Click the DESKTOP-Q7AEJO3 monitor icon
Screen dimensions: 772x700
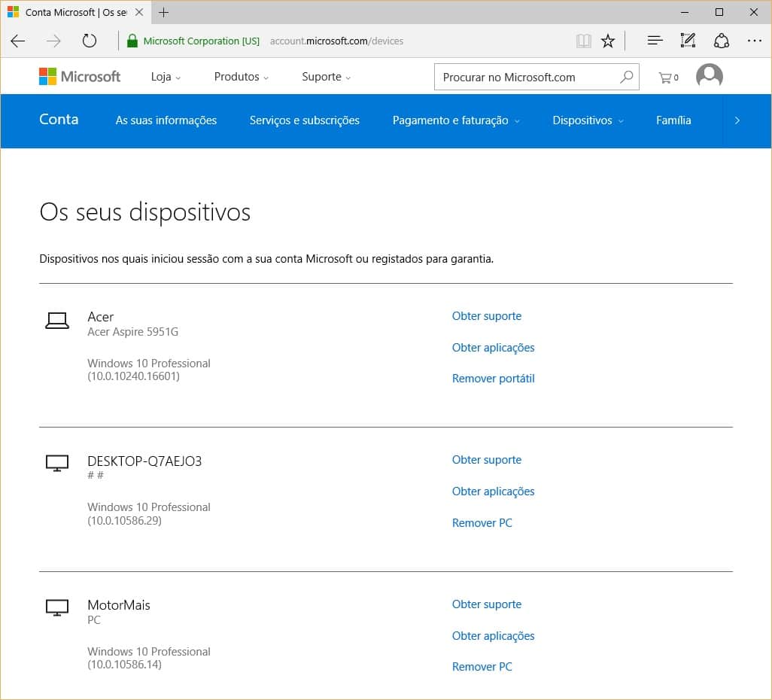pyautogui.click(x=57, y=463)
